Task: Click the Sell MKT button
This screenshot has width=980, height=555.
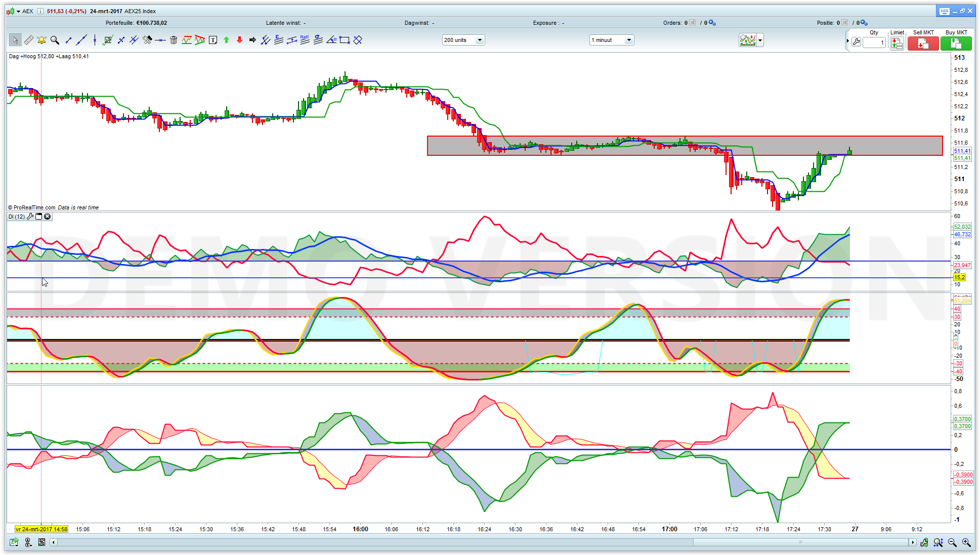Action: click(923, 44)
